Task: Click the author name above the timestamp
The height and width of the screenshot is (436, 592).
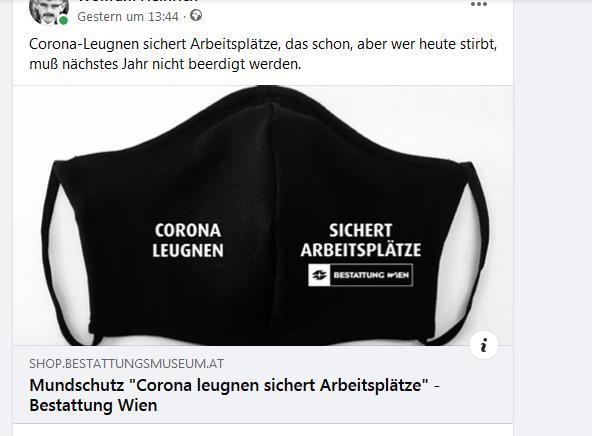Action: [x=138, y=1]
